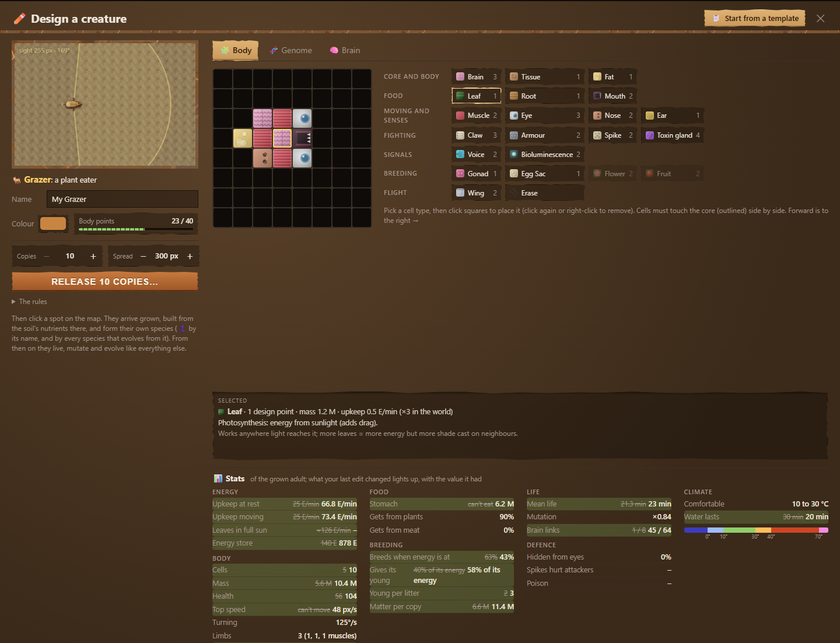Decrease the Copies count
The width and height of the screenshot is (840, 643).
tap(47, 256)
